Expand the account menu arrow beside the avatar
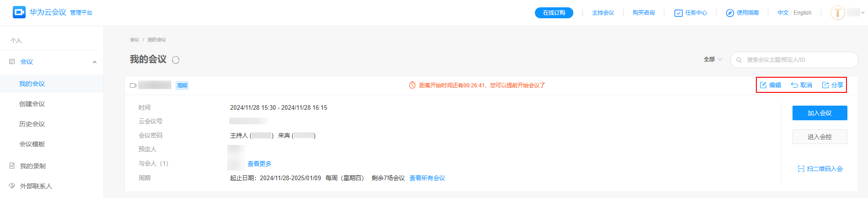 [x=863, y=13]
